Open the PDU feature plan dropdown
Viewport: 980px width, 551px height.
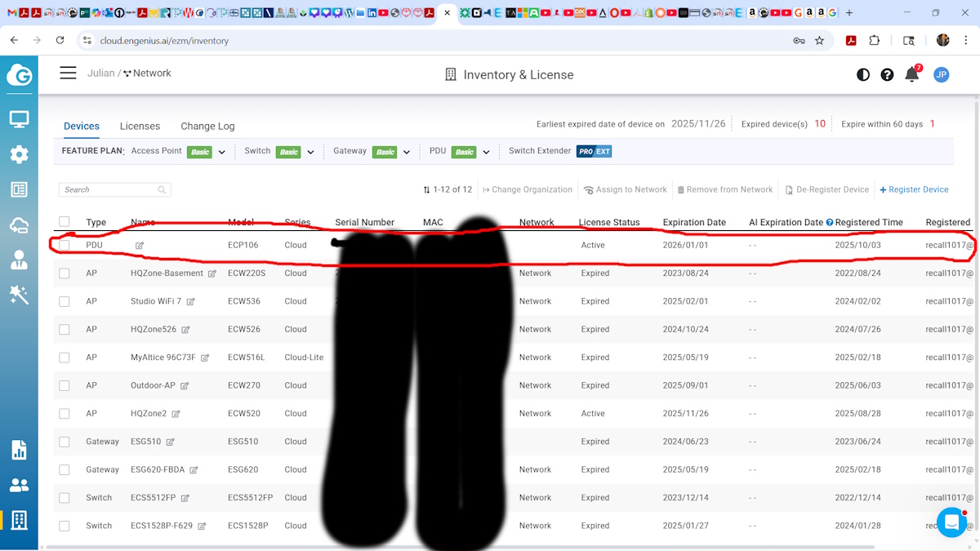pos(486,152)
